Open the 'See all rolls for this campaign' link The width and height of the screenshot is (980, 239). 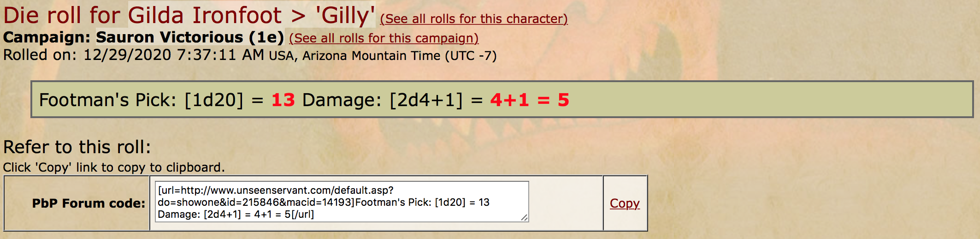coord(384,38)
